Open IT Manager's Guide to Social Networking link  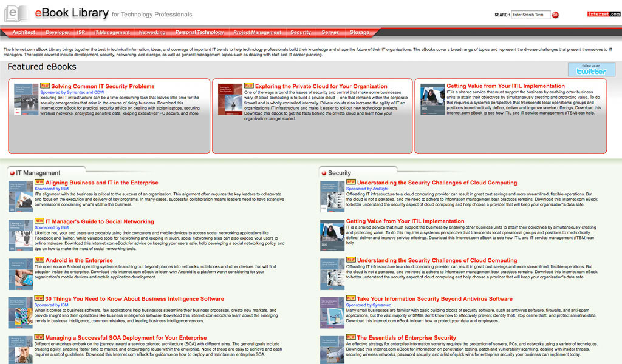100,221
